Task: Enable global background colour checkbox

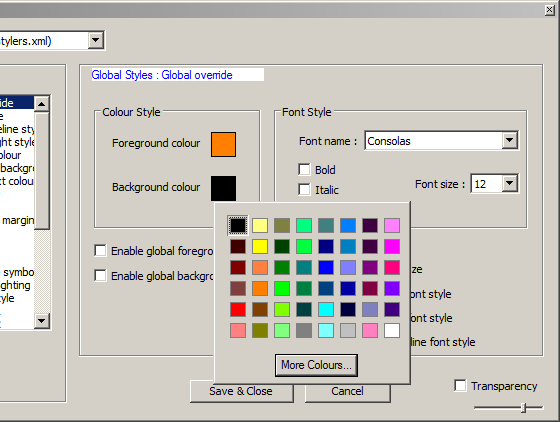Action: [x=100, y=276]
